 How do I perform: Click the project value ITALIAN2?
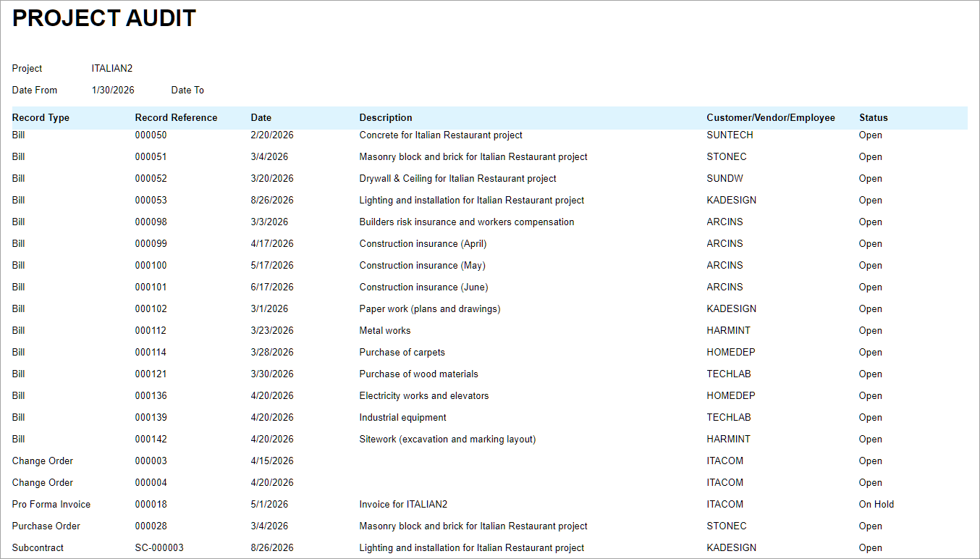(x=112, y=68)
